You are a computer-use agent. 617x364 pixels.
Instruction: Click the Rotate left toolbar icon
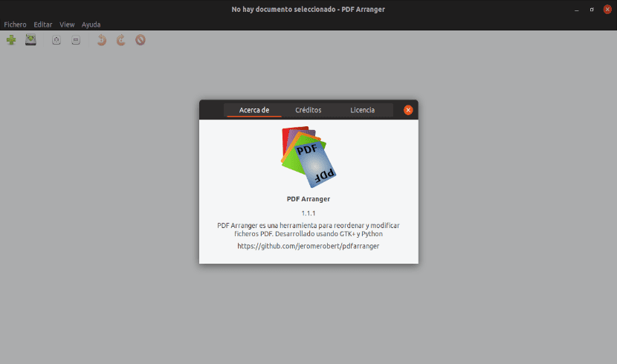point(102,39)
